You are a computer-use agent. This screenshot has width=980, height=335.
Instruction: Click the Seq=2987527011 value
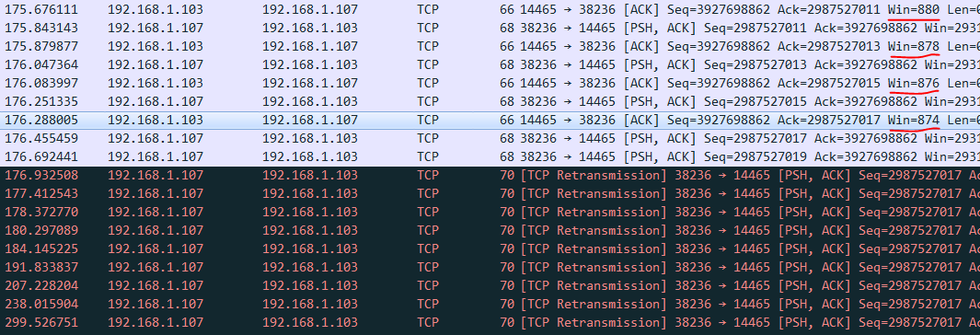click(755, 29)
